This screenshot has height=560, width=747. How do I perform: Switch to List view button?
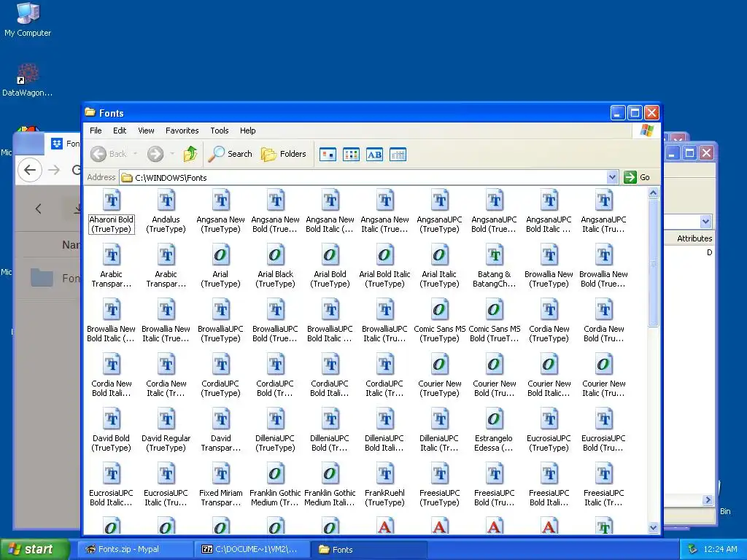(x=351, y=155)
